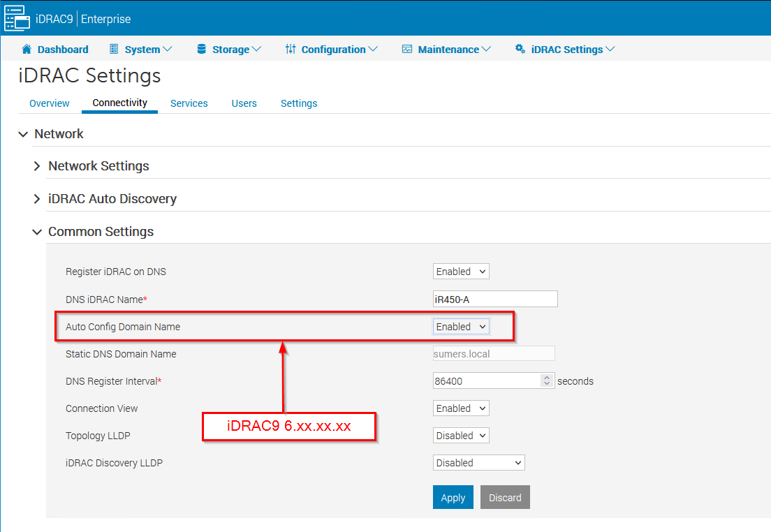Screen dimensions: 771x532
Task: Open the Register iDRAC on DNS dropdown
Action: point(460,271)
